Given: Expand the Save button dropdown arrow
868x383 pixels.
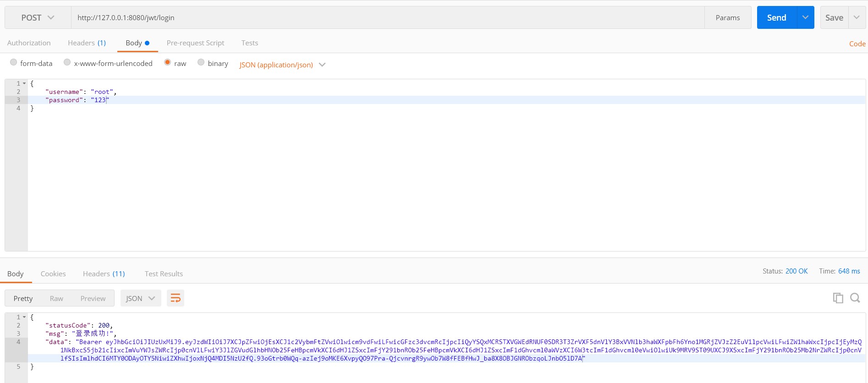Looking at the screenshot, I should (x=857, y=17).
